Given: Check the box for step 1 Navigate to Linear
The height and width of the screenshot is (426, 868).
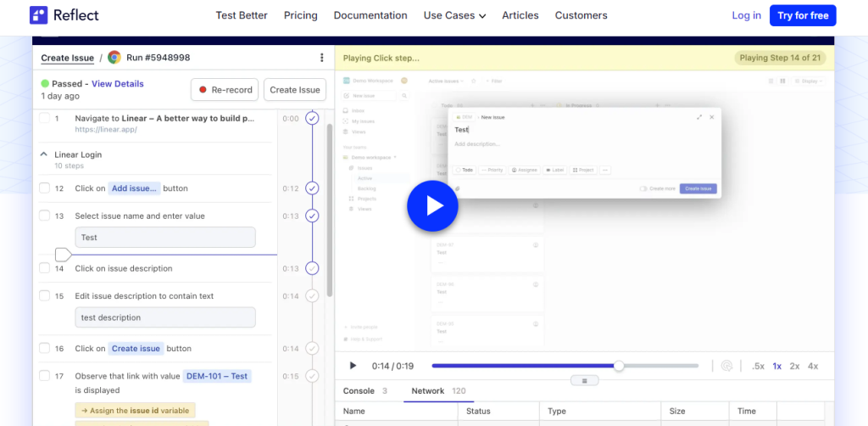Looking at the screenshot, I should [44, 118].
